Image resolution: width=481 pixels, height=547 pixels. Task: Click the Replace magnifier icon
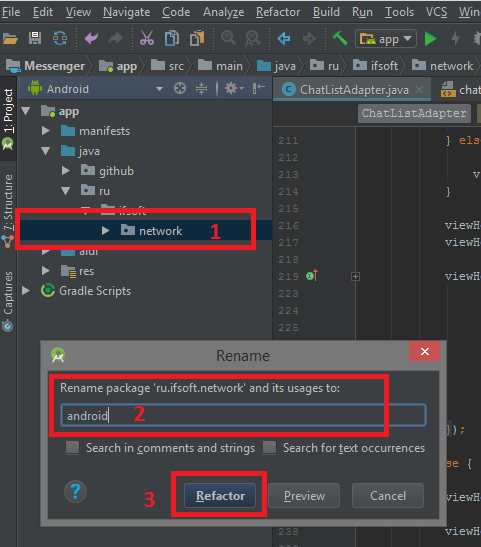(x=253, y=38)
